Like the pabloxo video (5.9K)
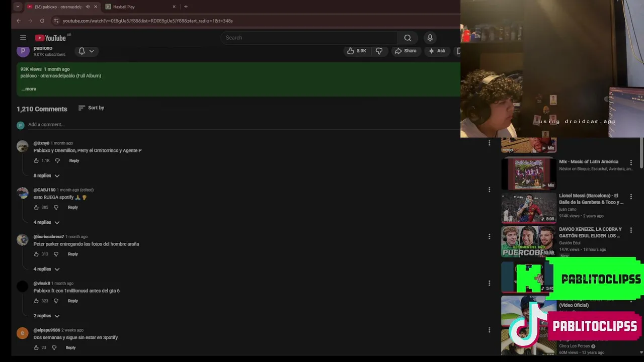644x362 pixels. 357,51
